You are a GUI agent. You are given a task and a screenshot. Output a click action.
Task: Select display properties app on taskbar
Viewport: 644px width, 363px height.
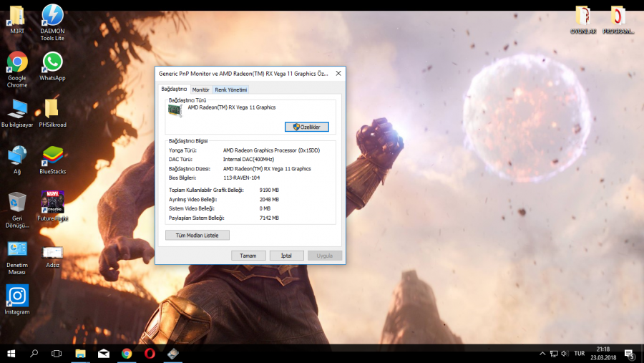tap(173, 354)
